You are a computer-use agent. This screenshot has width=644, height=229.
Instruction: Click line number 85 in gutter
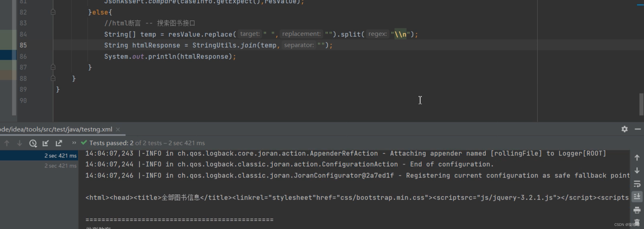coord(23,45)
